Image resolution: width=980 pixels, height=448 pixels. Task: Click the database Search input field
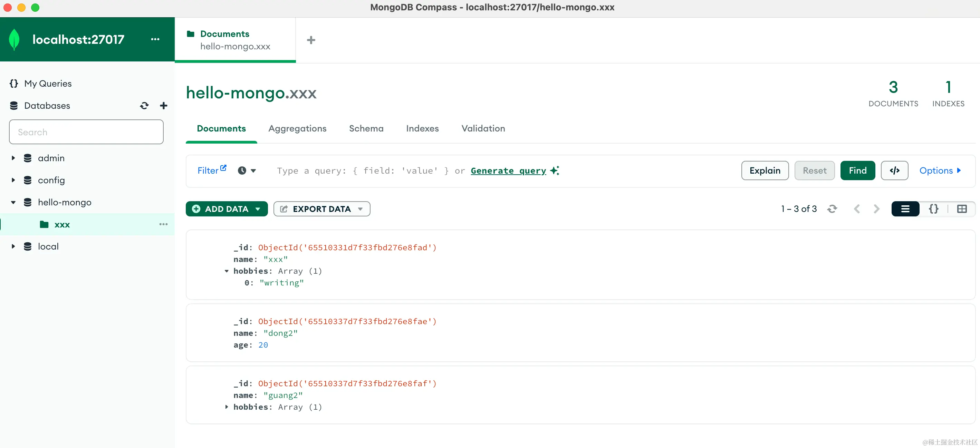(86, 132)
